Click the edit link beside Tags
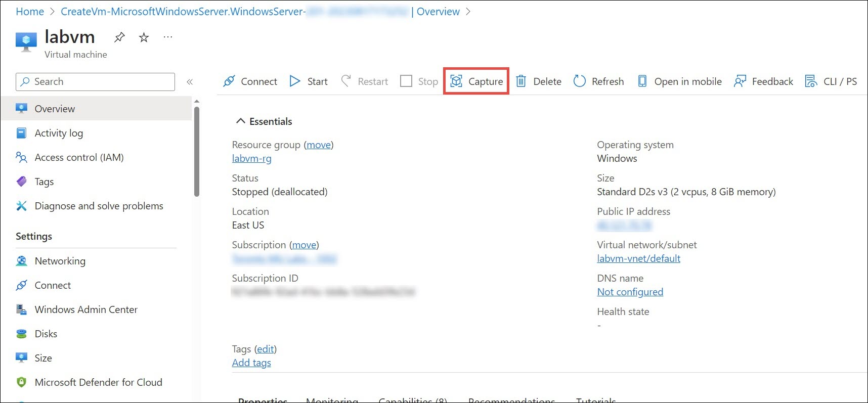The height and width of the screenshot is (403, 868). pyautogui.click(x=266, y=349)
